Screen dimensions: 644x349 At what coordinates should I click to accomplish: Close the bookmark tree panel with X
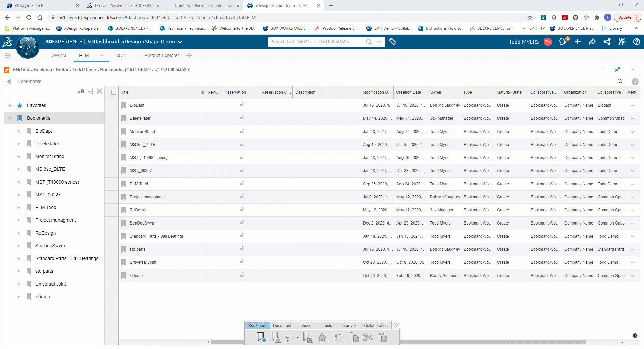(99, 91)
